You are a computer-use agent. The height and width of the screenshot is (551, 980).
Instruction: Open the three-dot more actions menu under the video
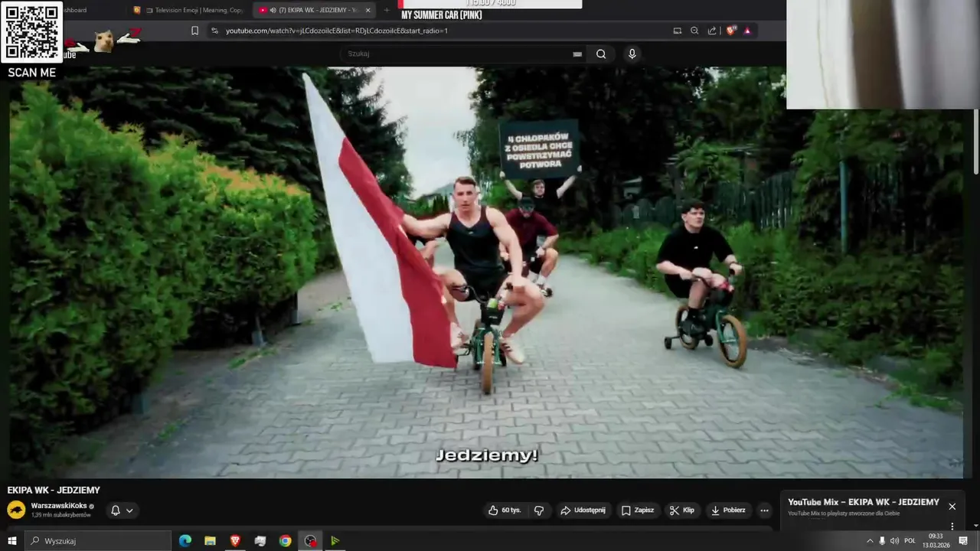coord(764,510)
